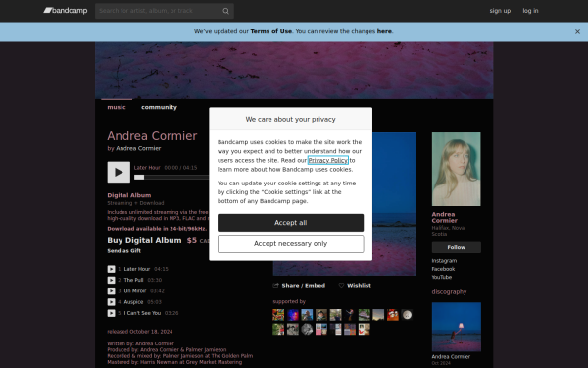Play track 4 Auspice
The width and height of the screenshot is (588, 368).
point(111,302)
